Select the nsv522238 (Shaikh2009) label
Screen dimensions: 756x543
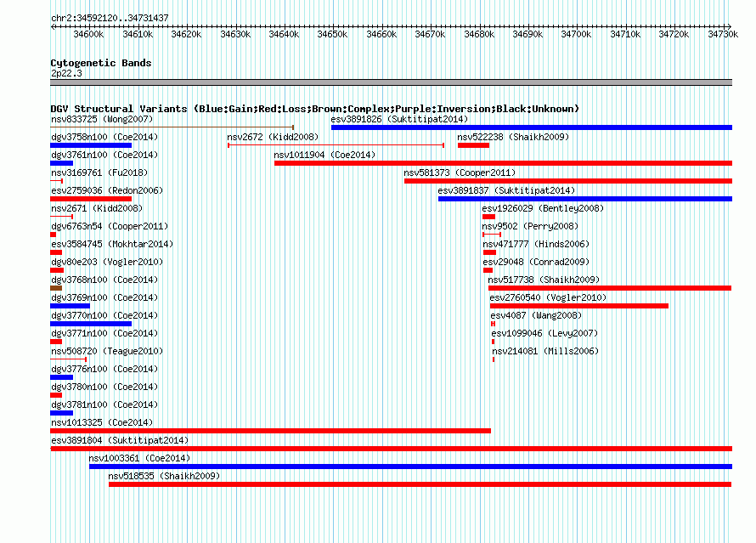tap(513, 137)
